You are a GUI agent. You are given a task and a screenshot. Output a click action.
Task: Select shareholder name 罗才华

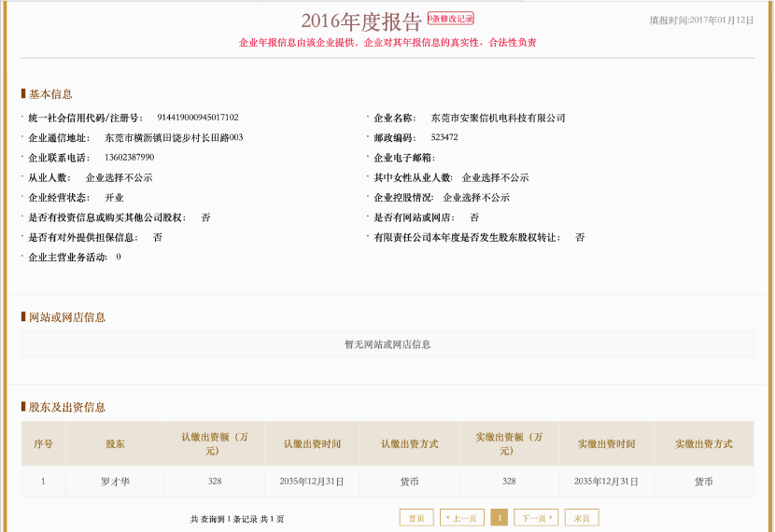(x=115, y=481)
